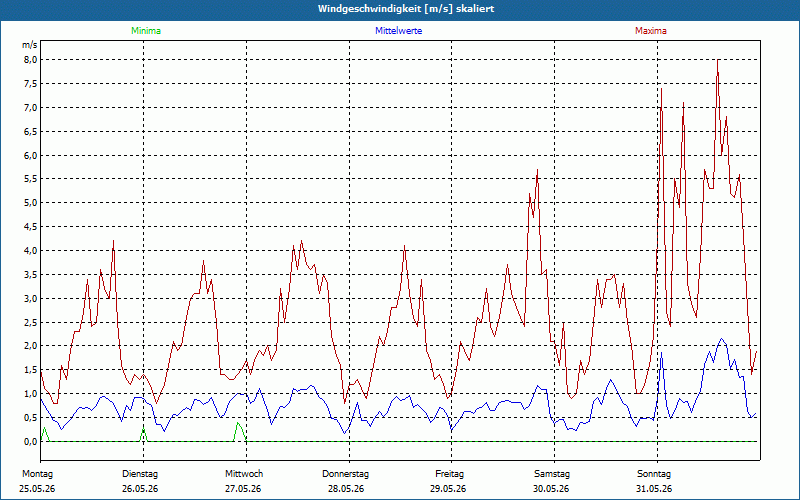Select the green 'Minima' legend label
The height and width of the screenshot is (500, 800).
click(146, 31)
